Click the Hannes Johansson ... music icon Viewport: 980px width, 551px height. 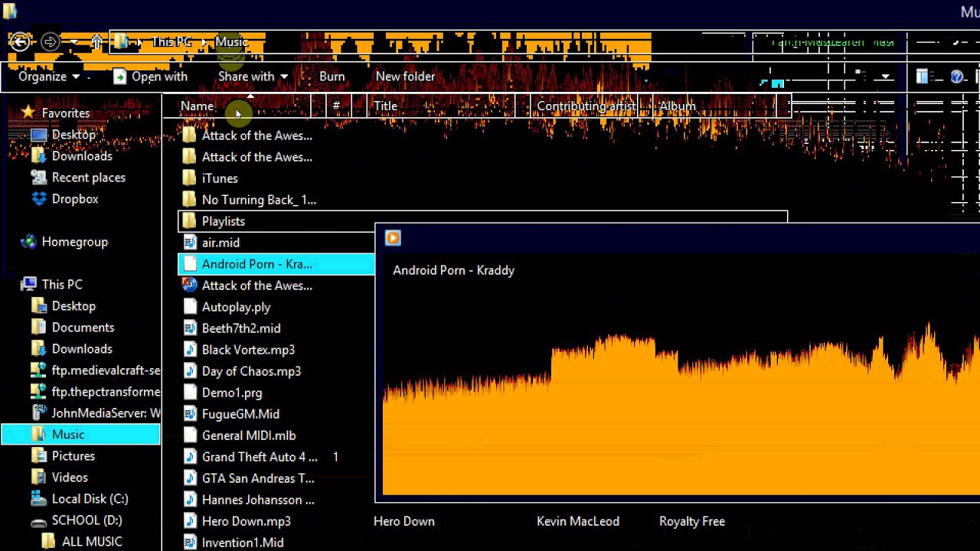coord(190,500)
